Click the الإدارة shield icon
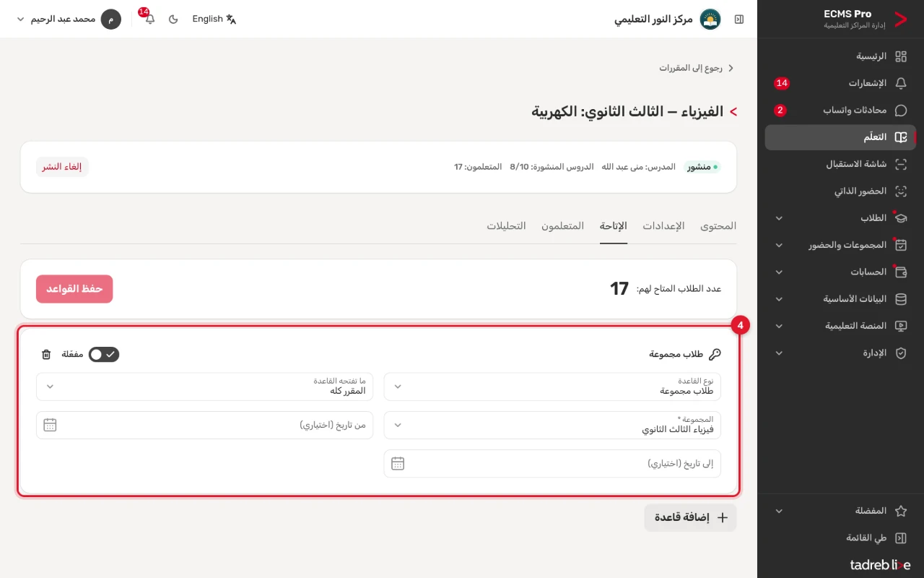The width and height of the screenshot is (924, 578). point(901,353)
